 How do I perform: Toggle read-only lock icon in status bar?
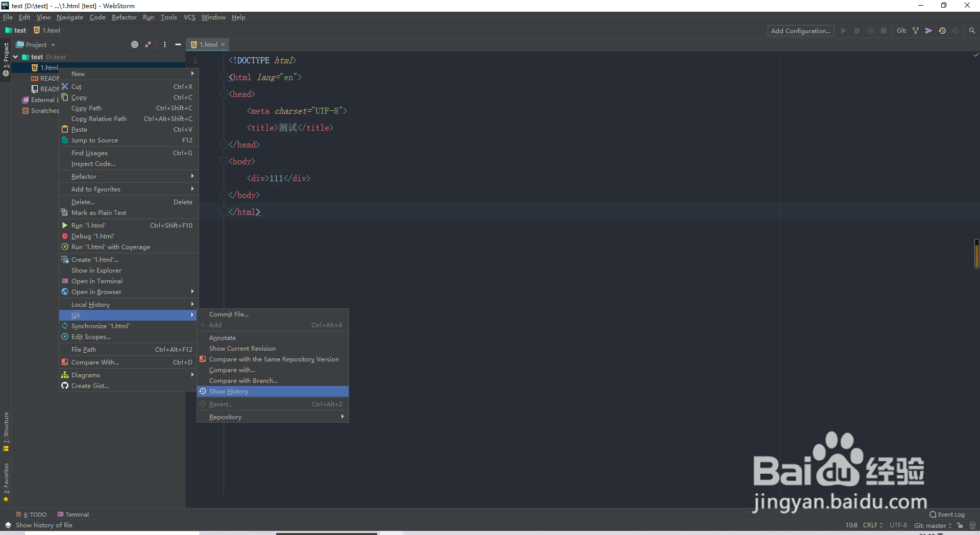point(960,525)
